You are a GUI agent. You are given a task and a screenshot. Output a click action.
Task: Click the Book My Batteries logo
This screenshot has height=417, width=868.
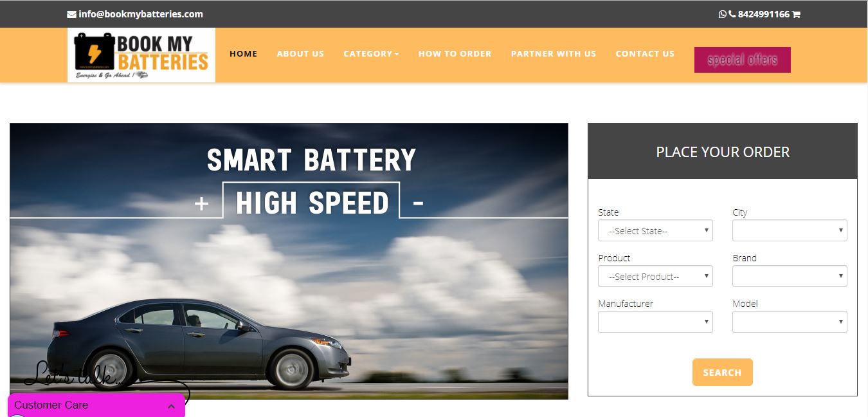141,55
